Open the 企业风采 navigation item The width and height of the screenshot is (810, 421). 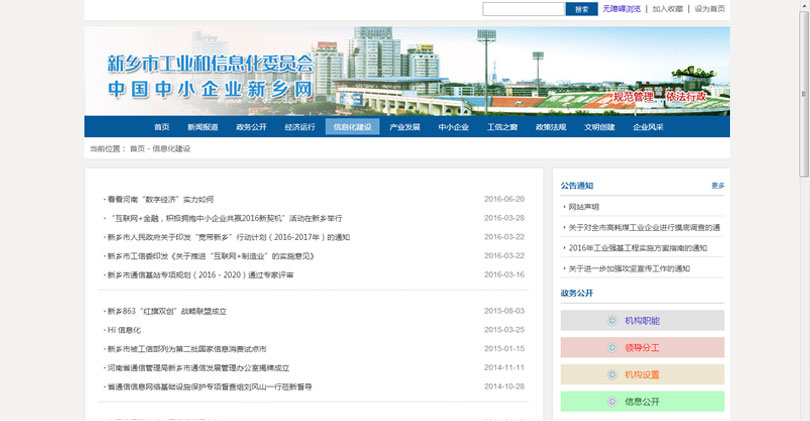click(648, 127)
